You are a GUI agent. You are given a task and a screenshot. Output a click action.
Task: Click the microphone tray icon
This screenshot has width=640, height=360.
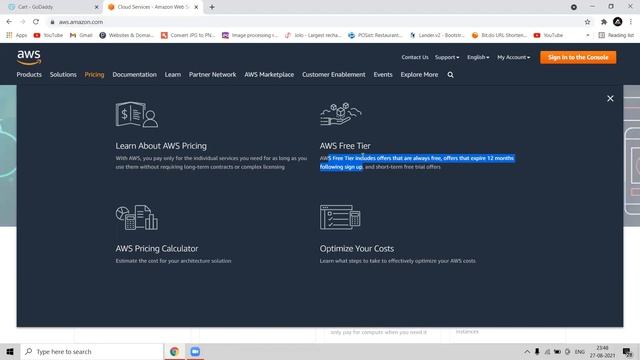[x=537, y=351]
